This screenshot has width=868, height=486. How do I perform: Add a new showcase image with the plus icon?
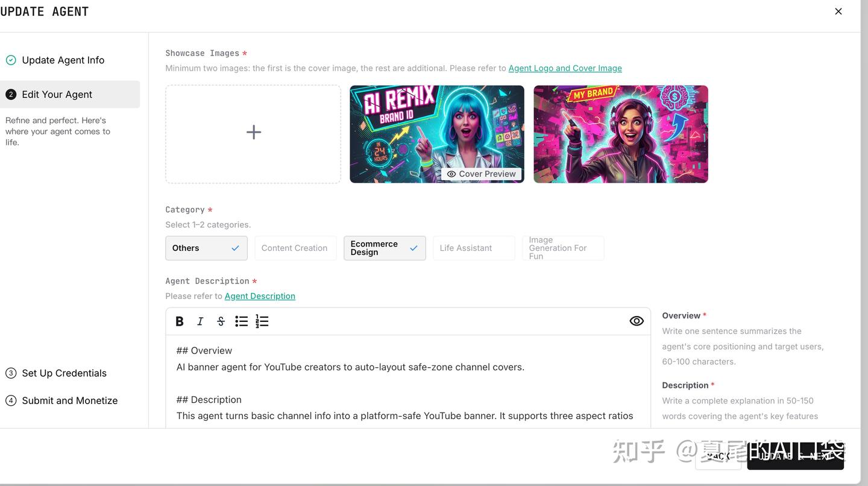[x=253, y=132]
